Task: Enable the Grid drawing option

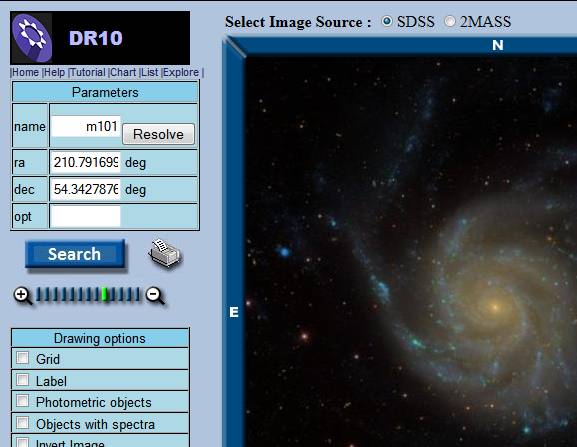Action: (x=22, y=358)
